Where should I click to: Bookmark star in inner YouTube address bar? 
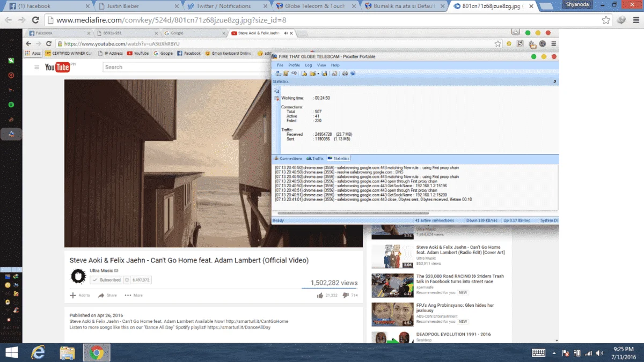(497, 43)
